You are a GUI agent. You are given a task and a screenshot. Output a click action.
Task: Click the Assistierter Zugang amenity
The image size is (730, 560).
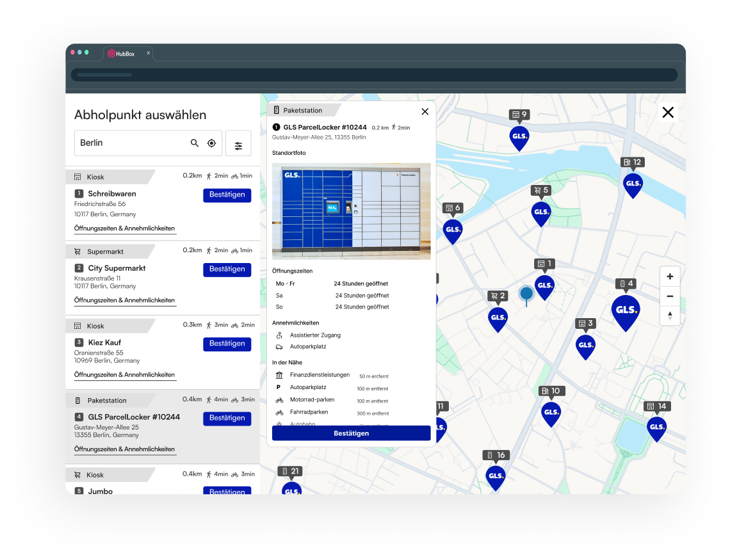[x=315, y=335]
